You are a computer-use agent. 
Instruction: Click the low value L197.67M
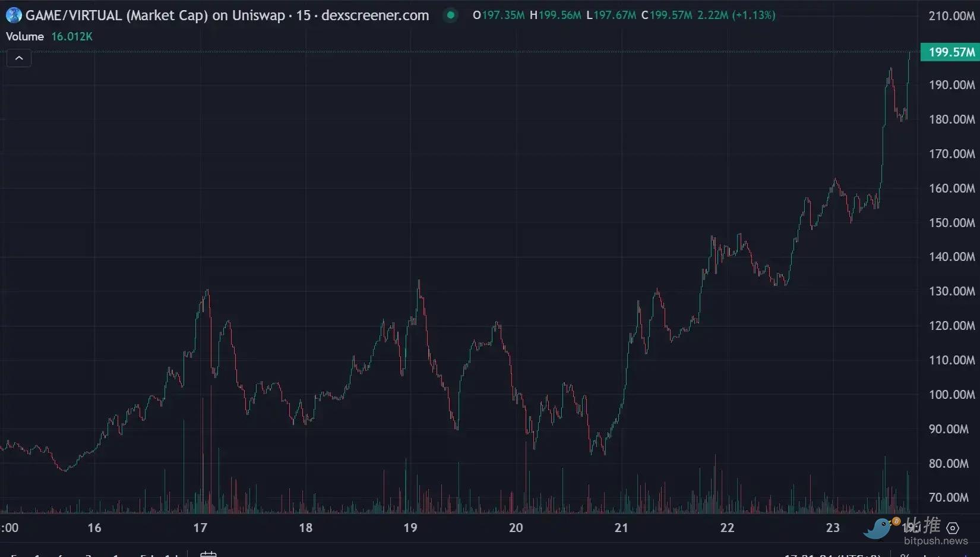coord(611,15)
